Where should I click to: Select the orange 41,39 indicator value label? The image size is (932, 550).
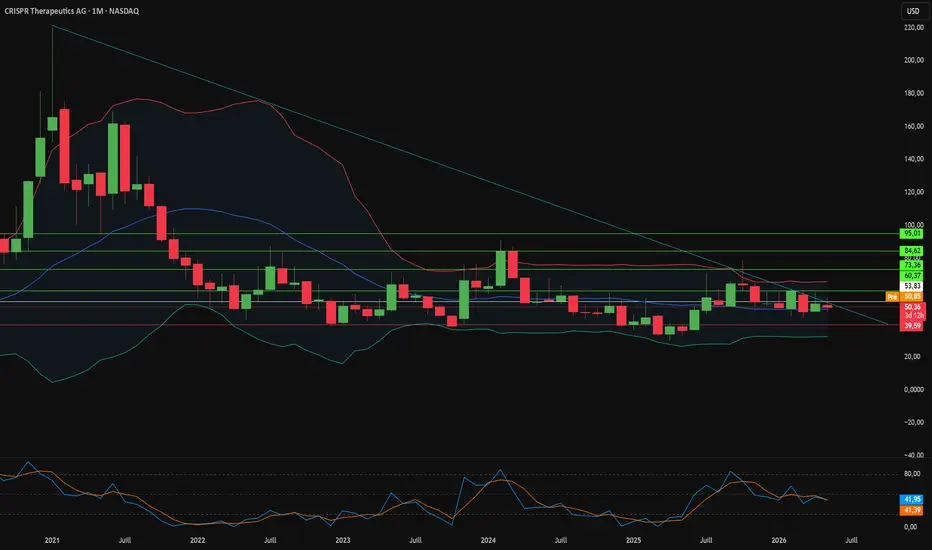pos(912,510)
